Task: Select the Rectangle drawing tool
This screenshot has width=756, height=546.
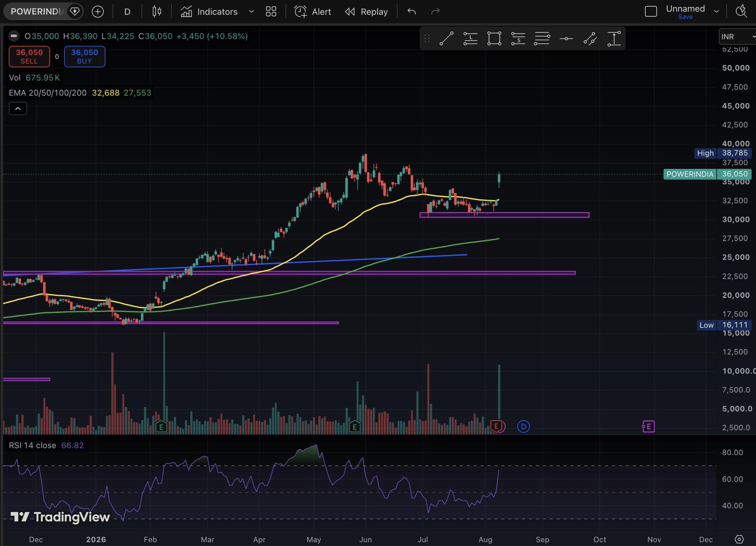Action: 494,39
